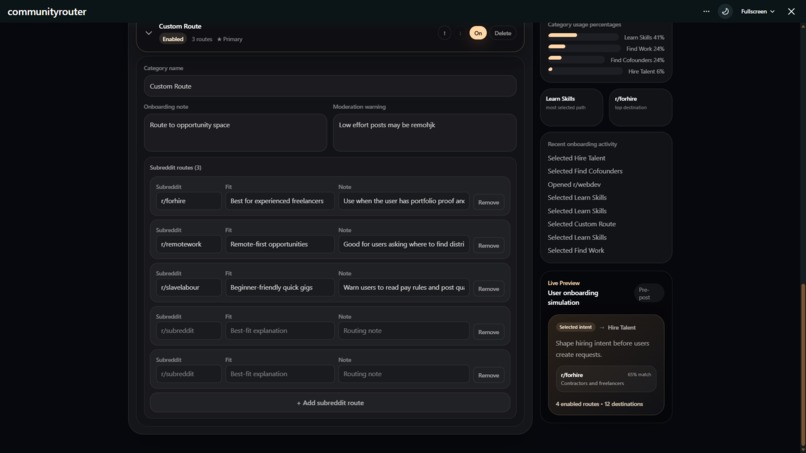Remove the r/forhire route
806x453 pixels.
[488, 203]
